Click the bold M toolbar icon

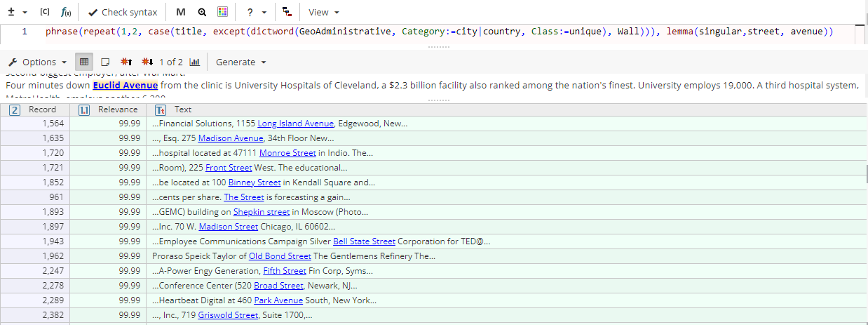pos(181,13)
